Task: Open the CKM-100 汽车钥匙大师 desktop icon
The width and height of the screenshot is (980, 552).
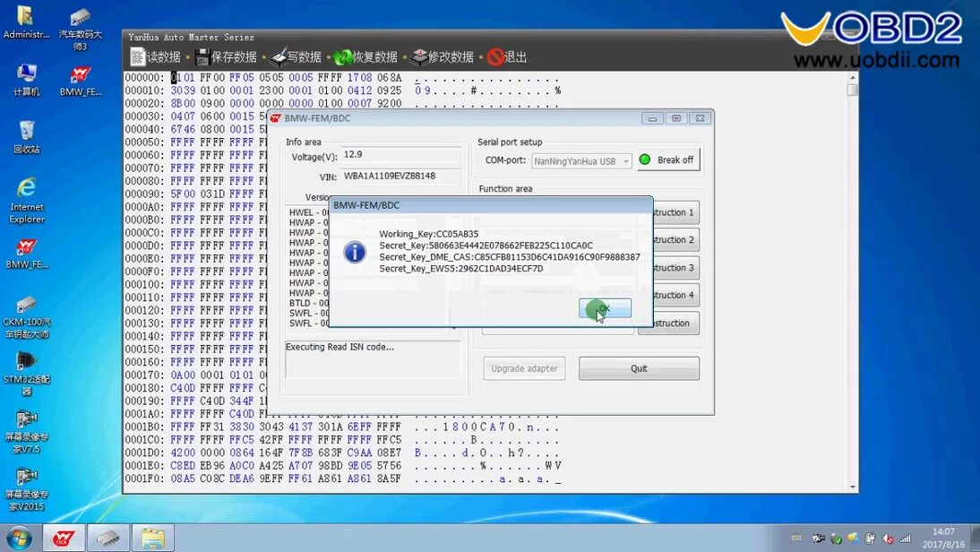Action: (x=26, y=316)
